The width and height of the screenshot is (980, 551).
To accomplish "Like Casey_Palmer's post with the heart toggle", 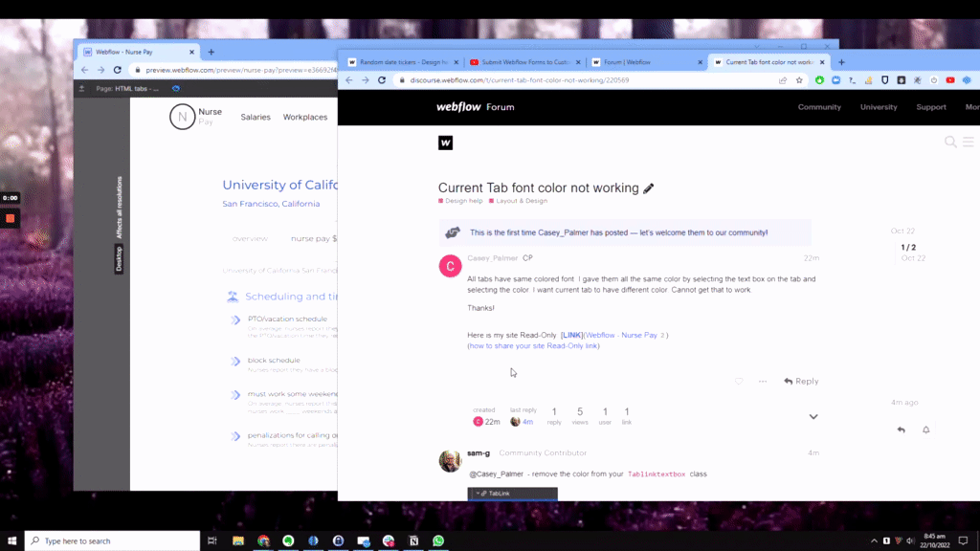I will click(739, 381).
